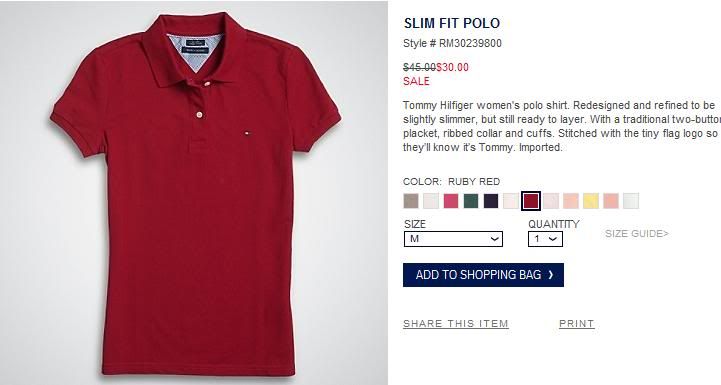Open the Size Guide link

point(637,234)
